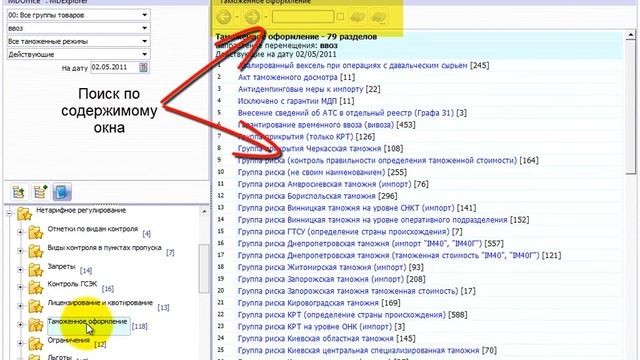640x360 pixels.
Task: Open 'Группа риска Кировоградская таможня' link
Action: 308,303
